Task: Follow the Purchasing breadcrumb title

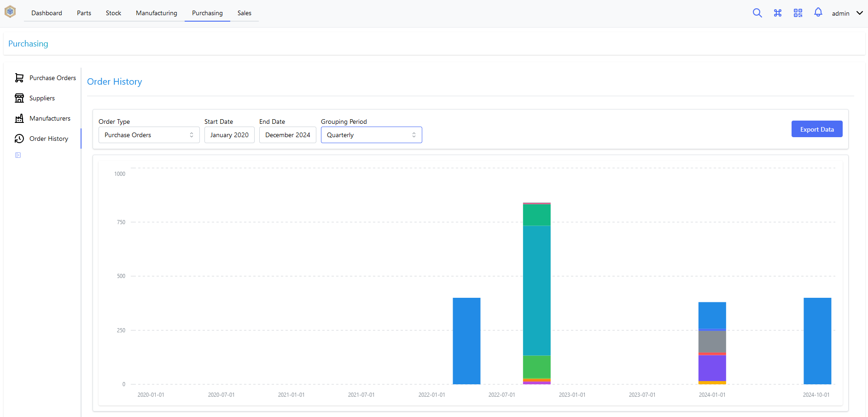Action: click(x=28, y=44)
